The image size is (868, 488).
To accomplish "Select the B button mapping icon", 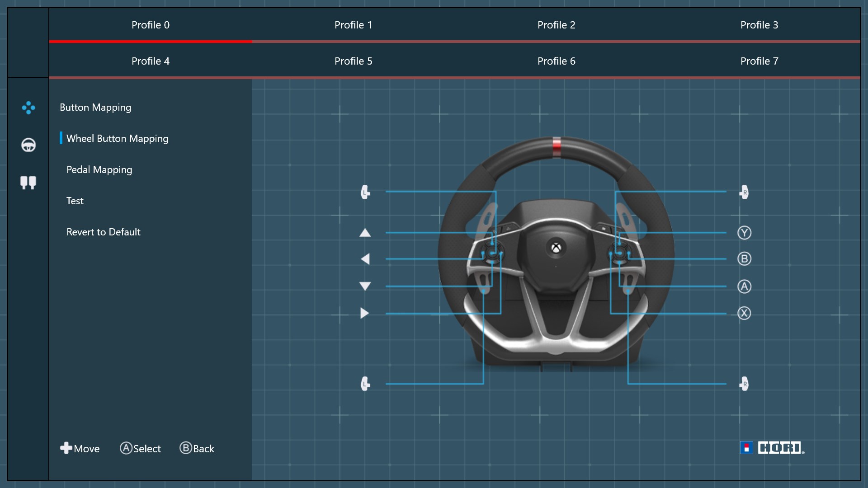I will tap(744, 259).
